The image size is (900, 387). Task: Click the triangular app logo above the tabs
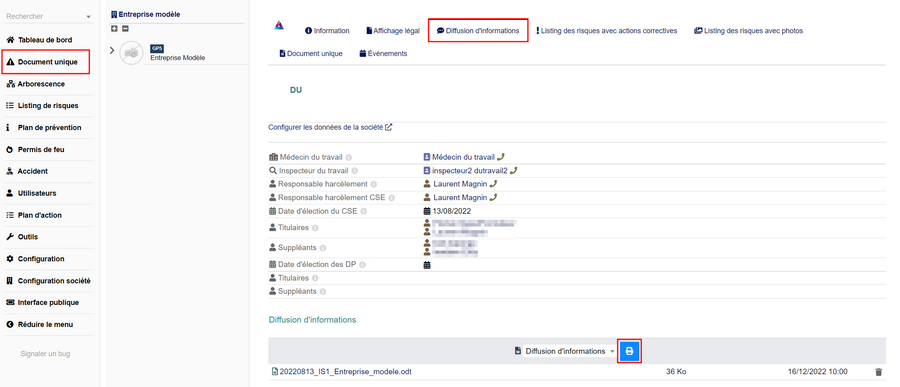pyautogui.click(x=278, y=25)
